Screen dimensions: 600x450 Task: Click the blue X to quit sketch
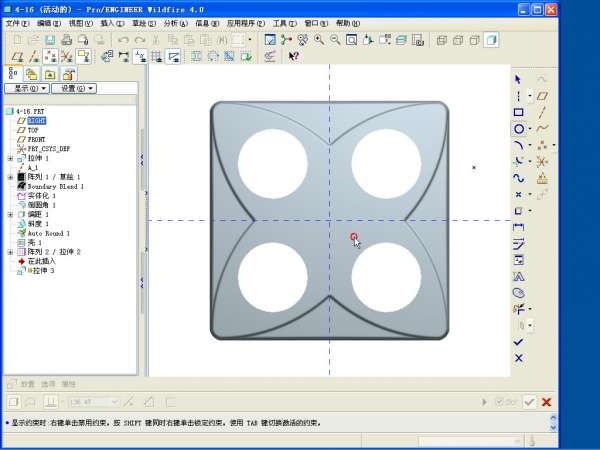pos(518,358)
